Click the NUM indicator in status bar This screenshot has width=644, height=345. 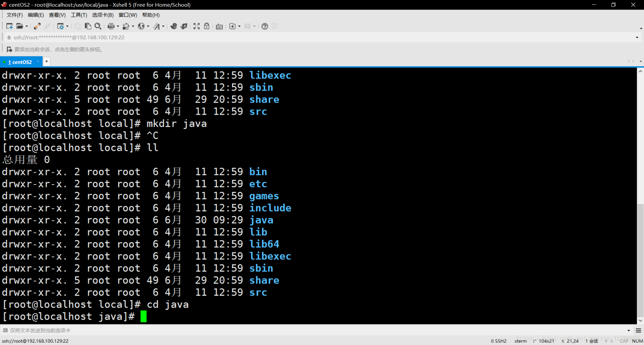click(x=637, y=341)
